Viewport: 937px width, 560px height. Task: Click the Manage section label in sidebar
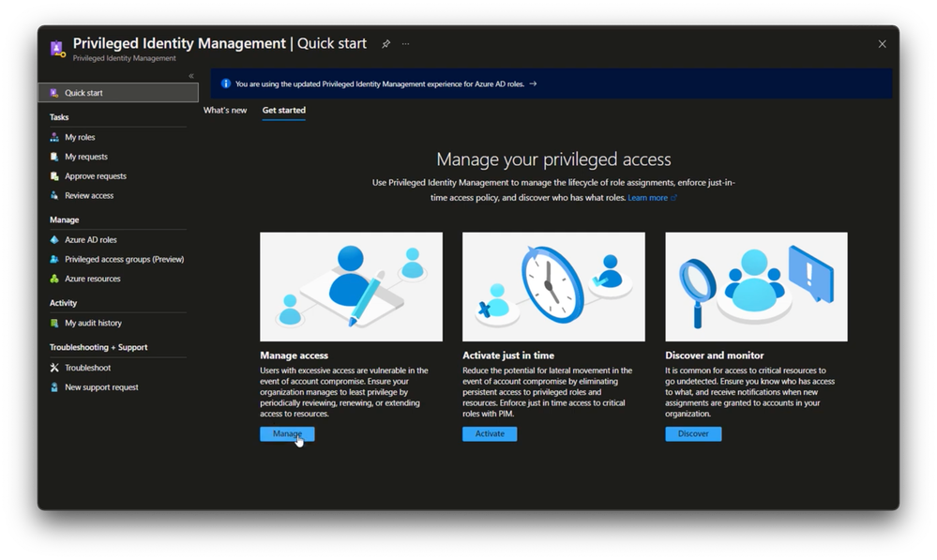coord(64,219)
